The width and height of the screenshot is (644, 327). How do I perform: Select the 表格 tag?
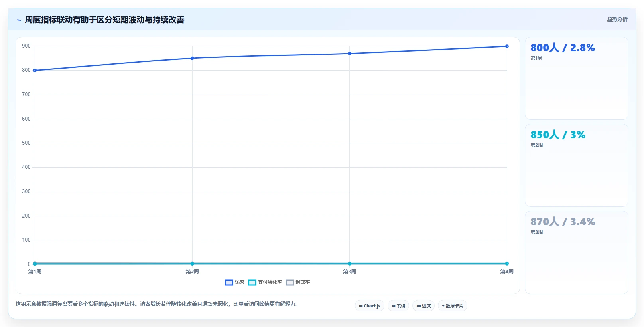pyautogui.click(x=398, y=306)
